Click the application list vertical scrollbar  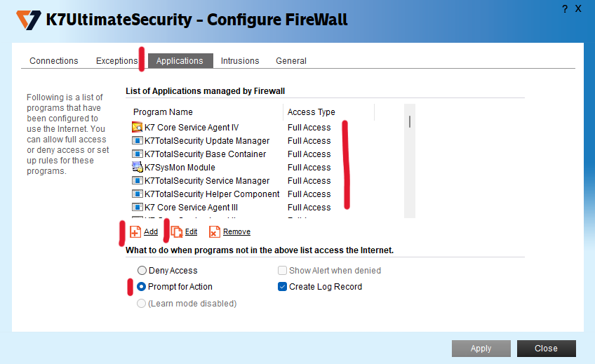click(410, 161)
